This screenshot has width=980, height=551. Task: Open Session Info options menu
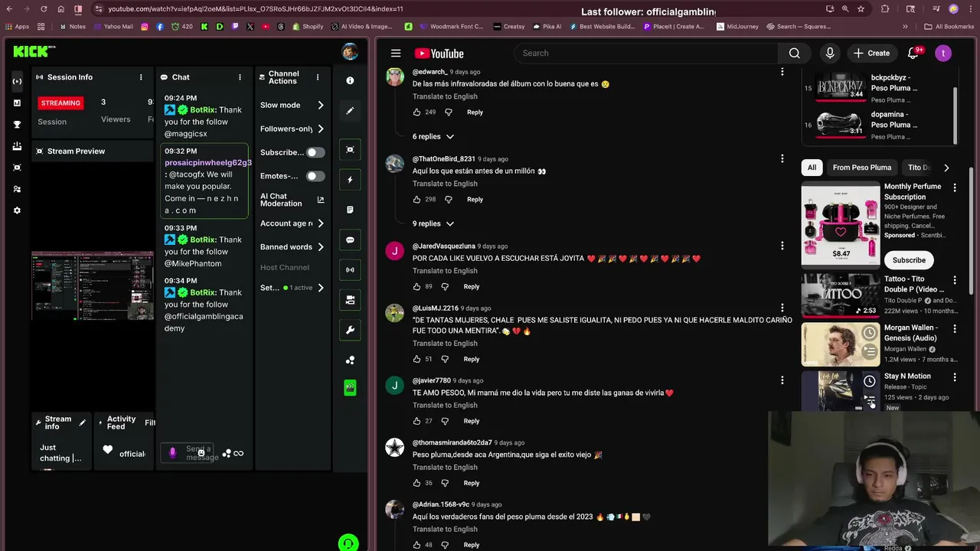[141, 77]
